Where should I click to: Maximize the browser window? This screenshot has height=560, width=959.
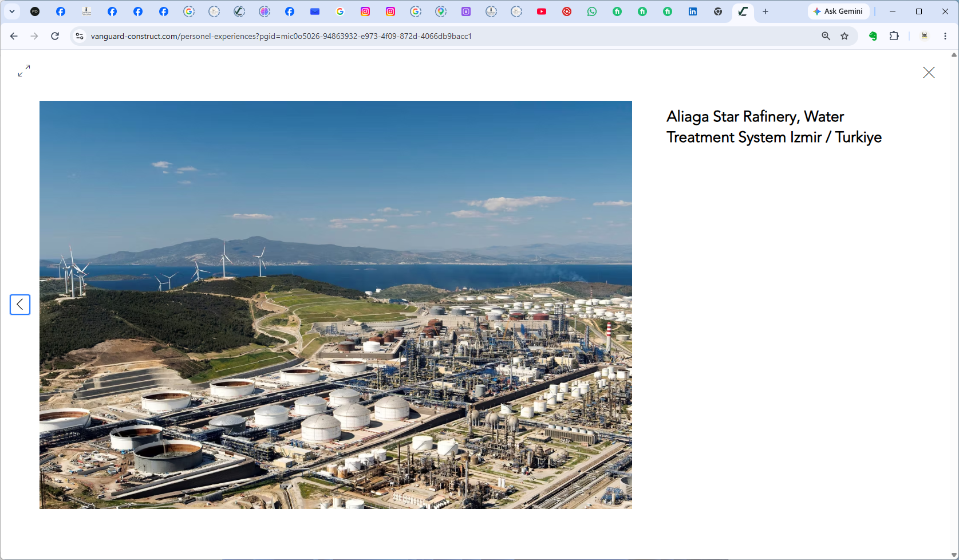click(919, 11)
